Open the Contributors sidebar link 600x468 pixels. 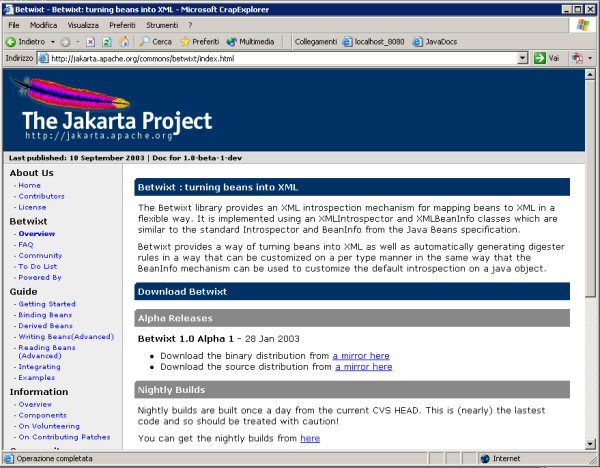(x=41, y=196)
